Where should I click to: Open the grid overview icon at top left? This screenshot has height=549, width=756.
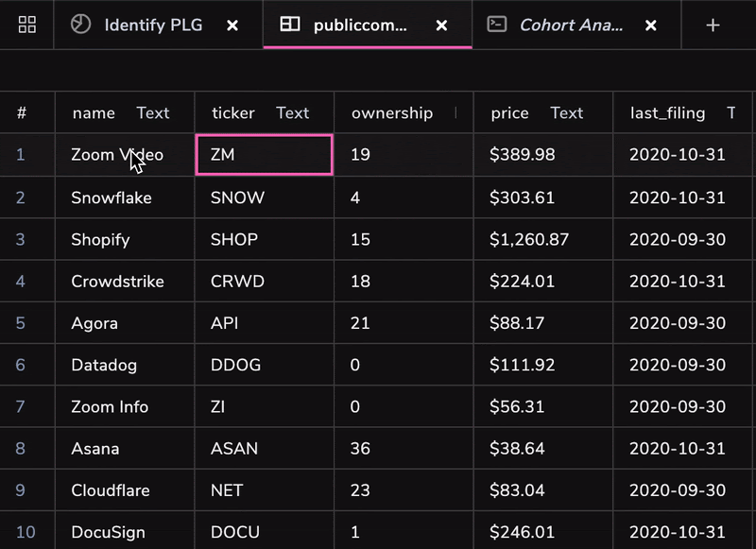point(27,25)
